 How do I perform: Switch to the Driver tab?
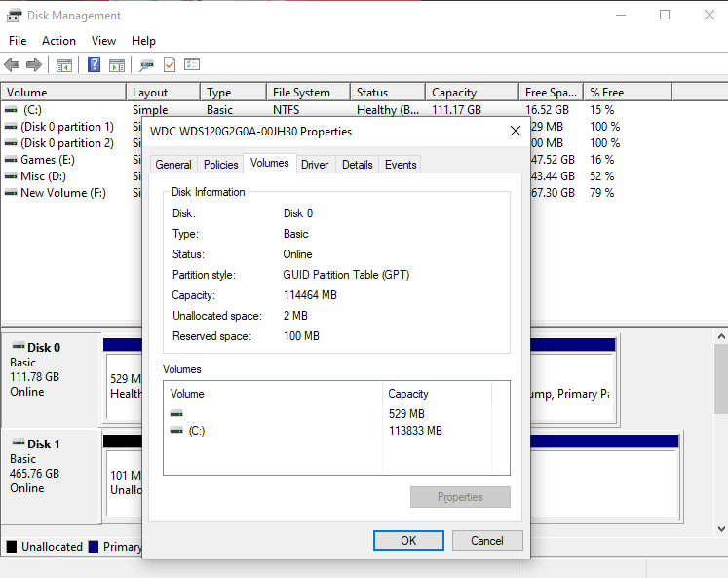pyautogui.click(x=315, y=165)
